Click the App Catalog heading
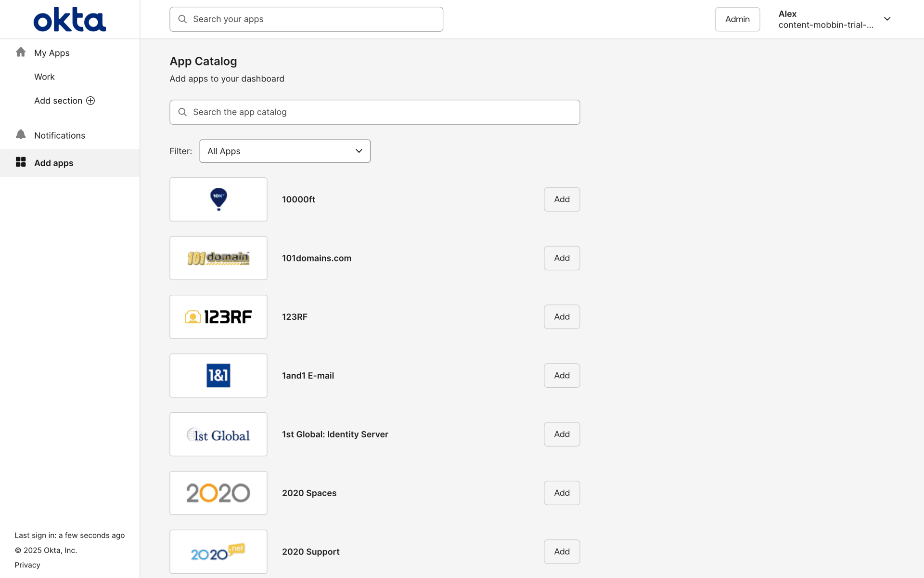The width and height of the screenshot is (924, 578). (203, 61)
